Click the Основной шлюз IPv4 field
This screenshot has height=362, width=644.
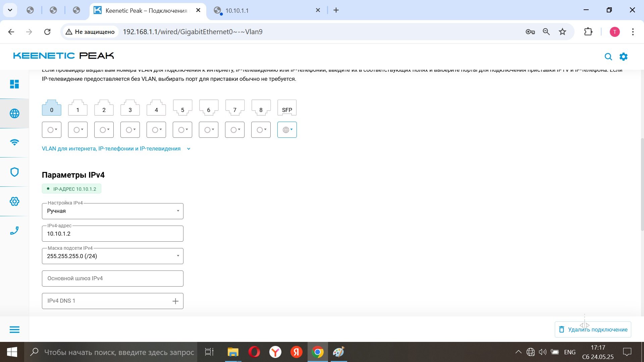pyautogui.click(x=113, y=279)
